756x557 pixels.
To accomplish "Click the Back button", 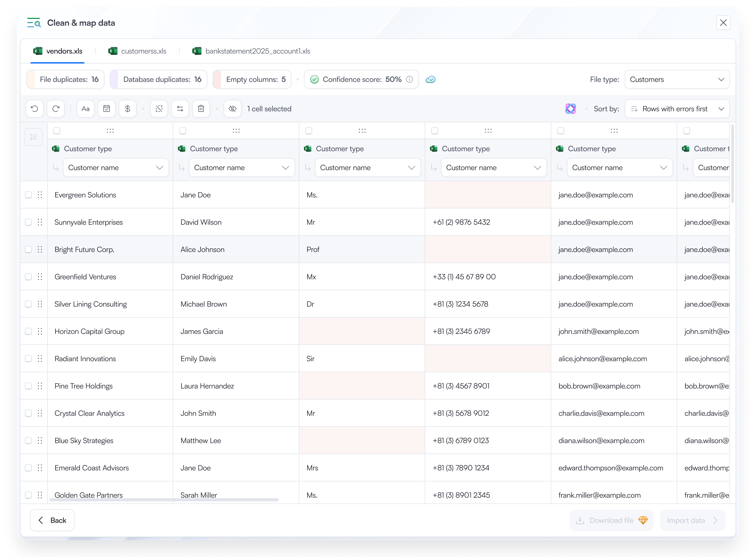I will tap(52, 520).
